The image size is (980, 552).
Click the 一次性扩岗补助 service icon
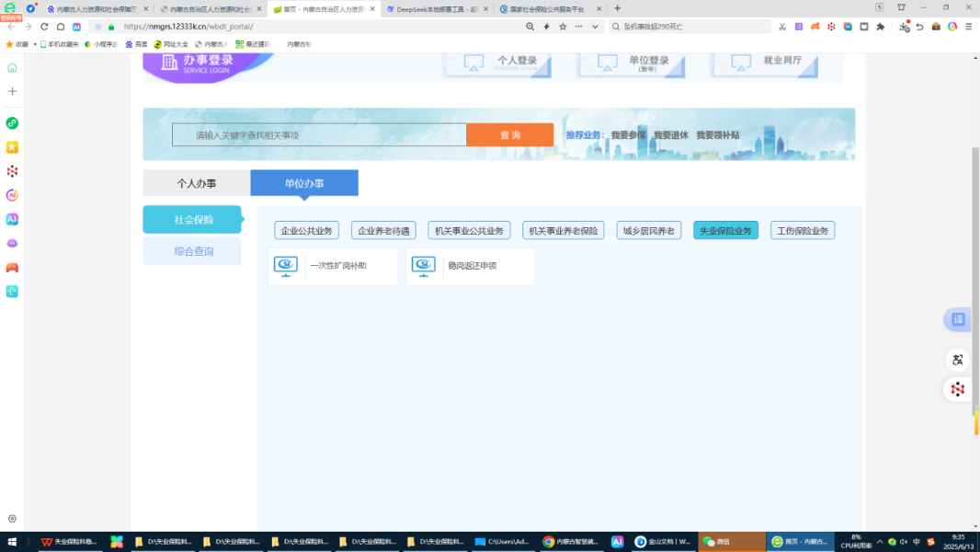(286, 266)
